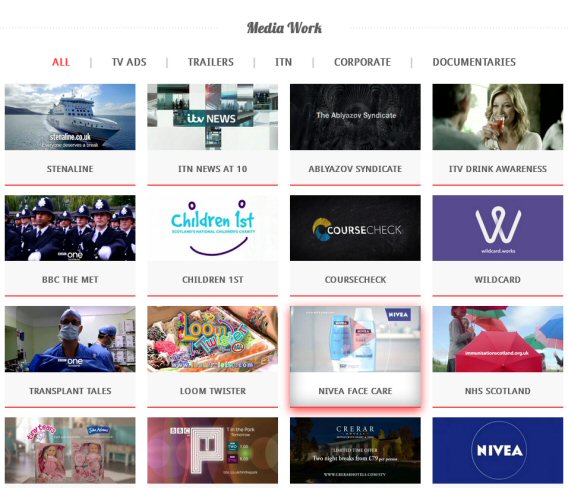
Task: Open the highlighted Nivea Face Care item
Action: tap(355, 356)
